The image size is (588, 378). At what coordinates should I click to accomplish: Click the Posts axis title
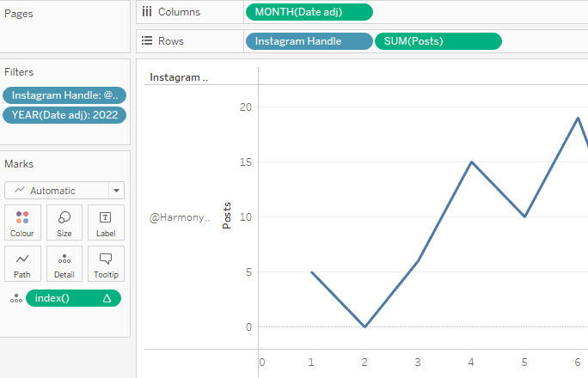point(227,216)
